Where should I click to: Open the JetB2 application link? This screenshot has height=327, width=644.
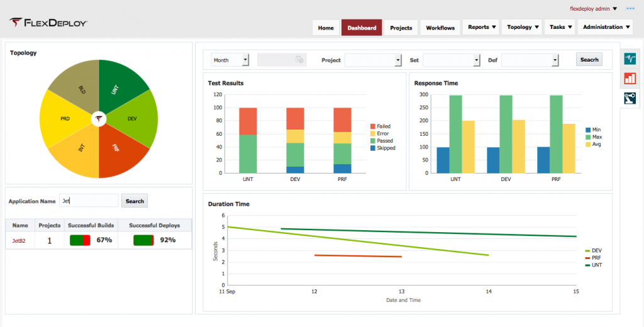click(19, 241)
